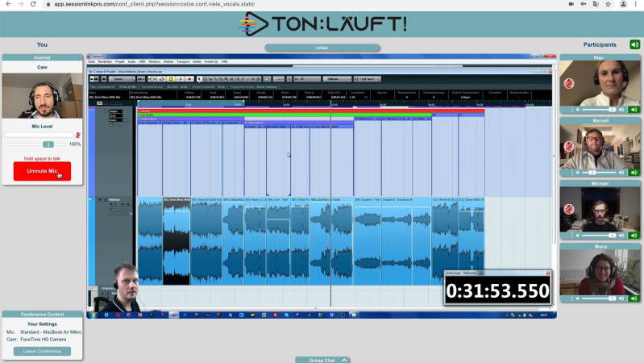644x363 pixels.
Task: Click the green speaker icon under Maria's video
Action: pos(634,298)
